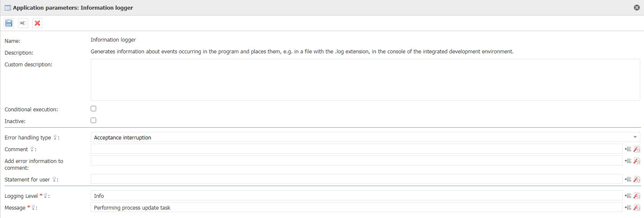Focus the Message field with process update text
Screen dimensions: 644x218
[356, 207]
